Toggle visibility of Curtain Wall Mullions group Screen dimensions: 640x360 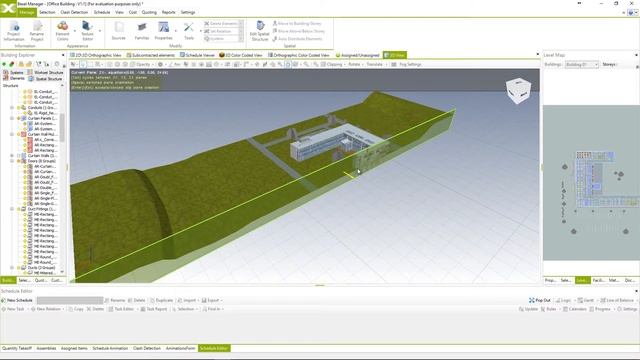(18, 134)
